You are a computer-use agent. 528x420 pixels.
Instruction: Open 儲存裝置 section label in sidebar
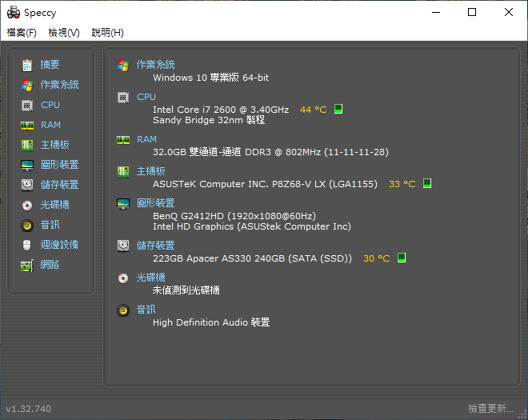[60, 185]
